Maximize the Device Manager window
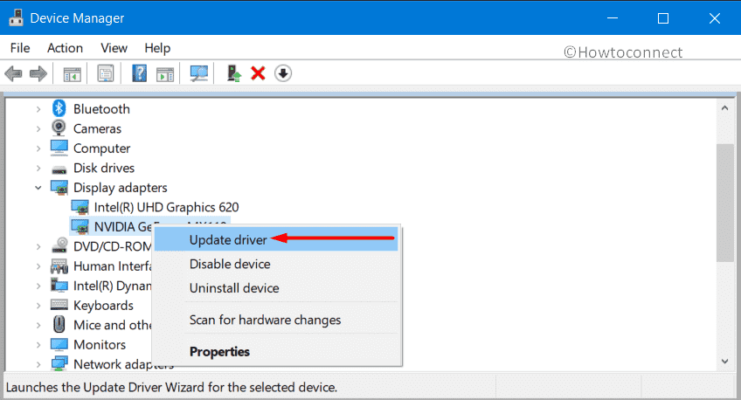 pyautogui.click(x=663, y=18)
